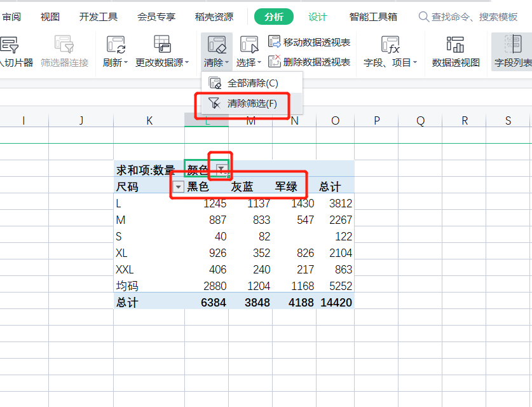The image size is (532, 407).
Task: Open the 颜色 column filter dropdown
Action: pos(221,169)
